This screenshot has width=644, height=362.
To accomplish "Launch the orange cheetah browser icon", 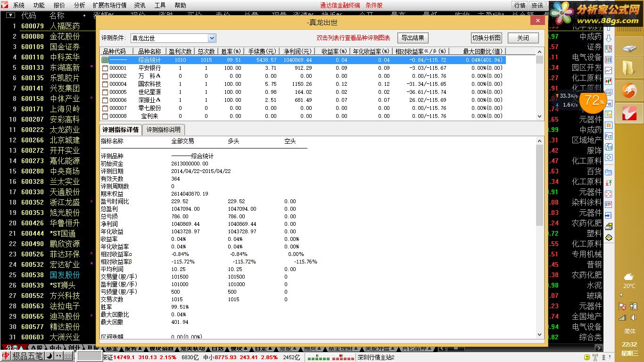I will [629, 90].
